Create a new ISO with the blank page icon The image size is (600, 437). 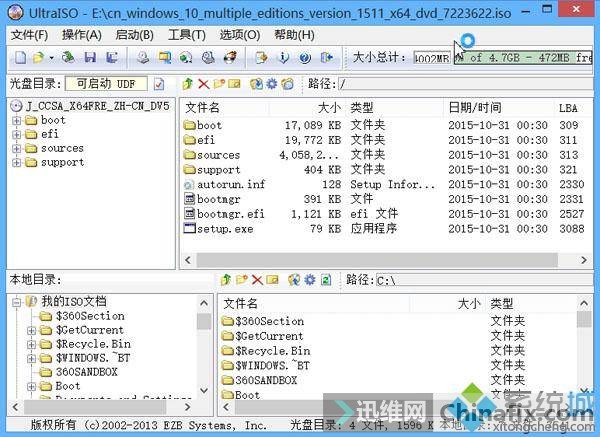[20, 58]
